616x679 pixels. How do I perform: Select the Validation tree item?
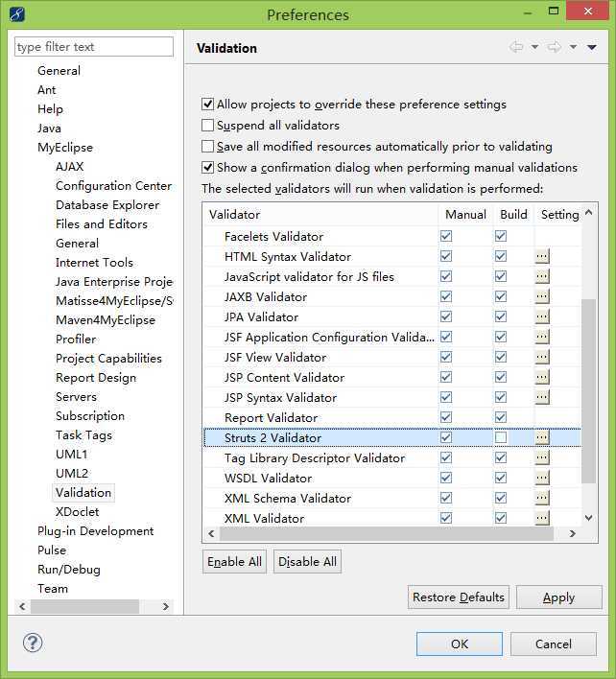coord(83,493)
